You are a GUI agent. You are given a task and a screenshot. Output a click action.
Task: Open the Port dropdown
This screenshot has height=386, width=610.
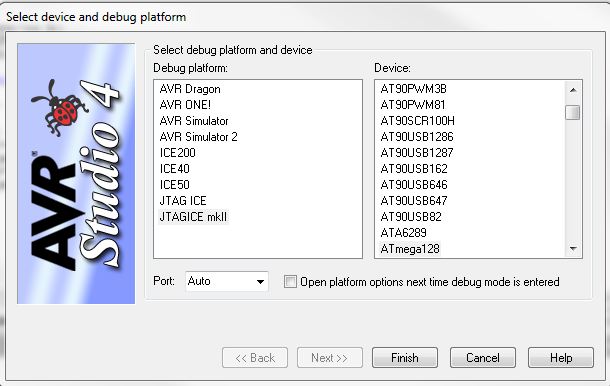tap(227, 281)
